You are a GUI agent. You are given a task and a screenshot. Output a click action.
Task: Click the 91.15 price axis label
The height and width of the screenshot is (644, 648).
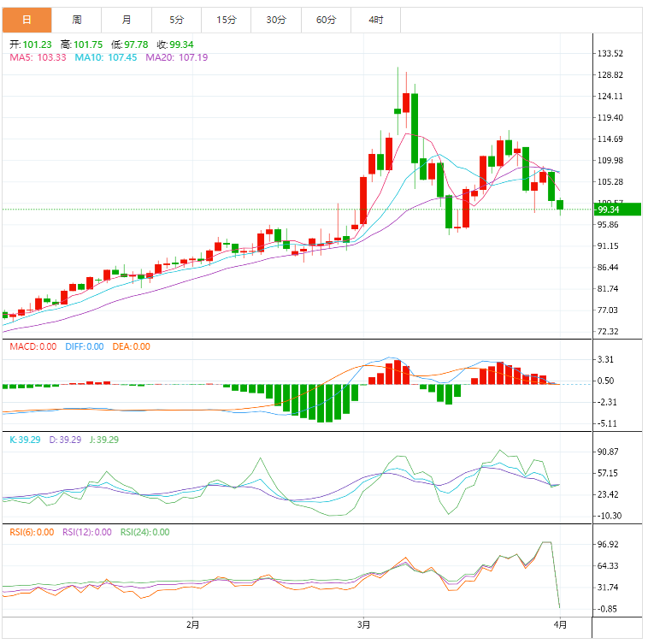608,246
